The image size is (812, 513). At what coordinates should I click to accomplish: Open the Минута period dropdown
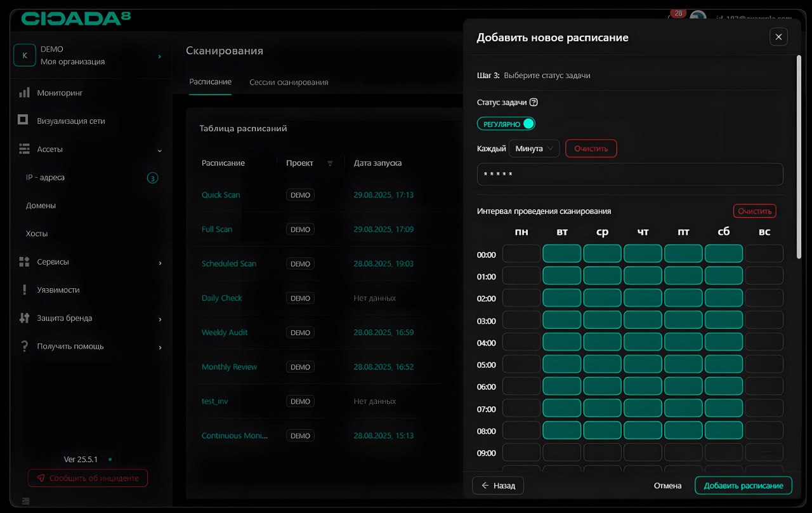(534, 149)
